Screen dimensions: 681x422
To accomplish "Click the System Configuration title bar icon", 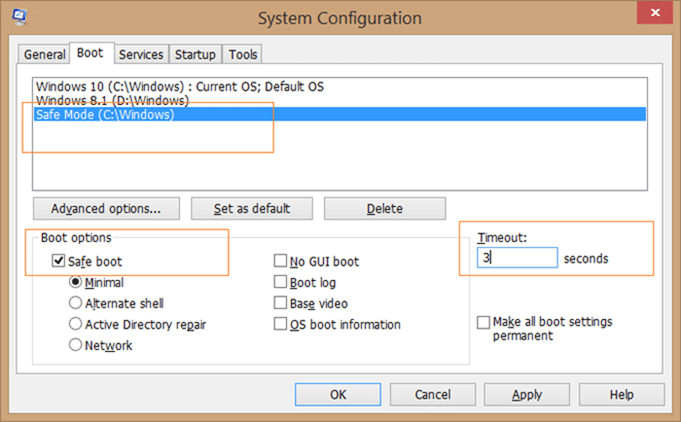I will click(20, 16).
